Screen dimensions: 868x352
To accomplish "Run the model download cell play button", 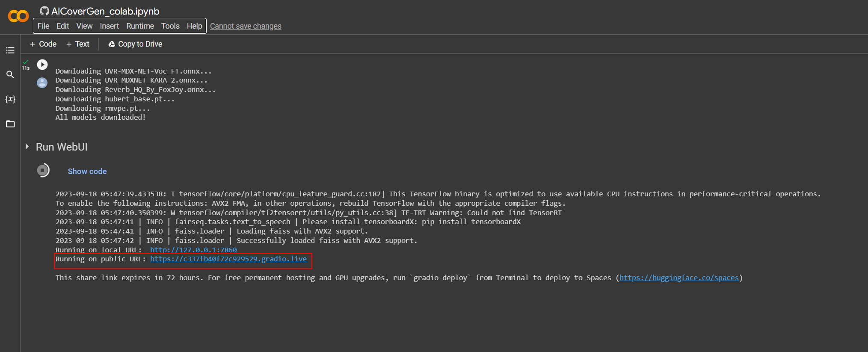I will pos(42,65).
